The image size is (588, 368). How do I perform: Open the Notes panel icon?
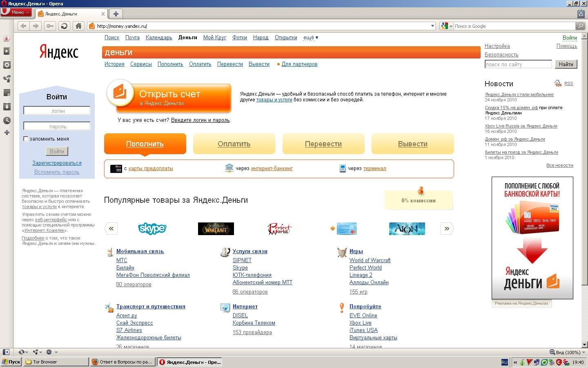tap(7, 93)
